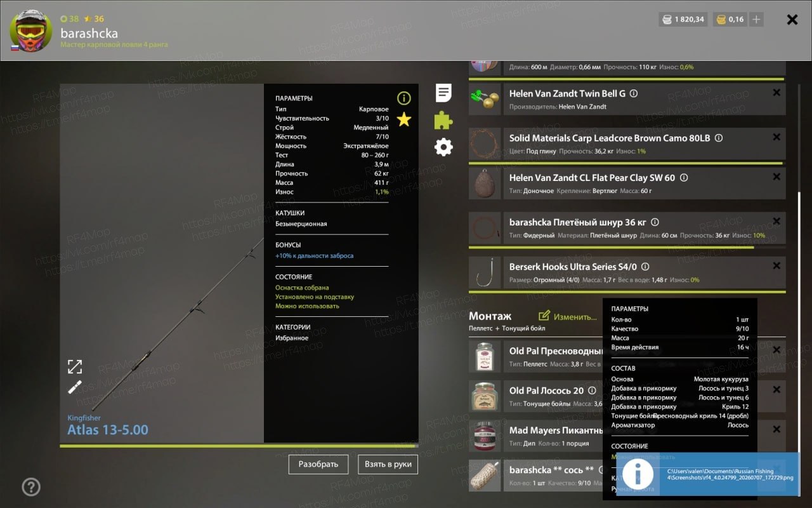The width and height of the screenshot is (812, 508).
Task: Click the Kingfisher brand label
Action: click(x=84, y=418)
